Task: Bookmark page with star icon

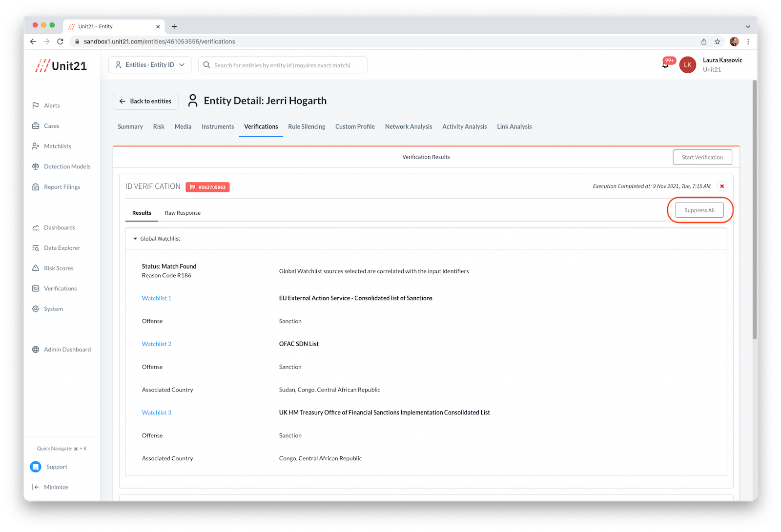Action: click(718, 41)
